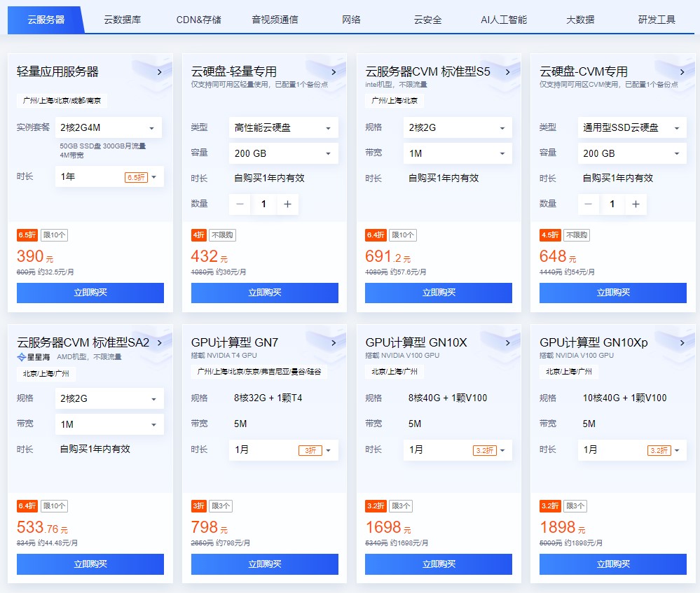Click the 星星海 logo icon
700x593 pixels.
pos(22,357)
